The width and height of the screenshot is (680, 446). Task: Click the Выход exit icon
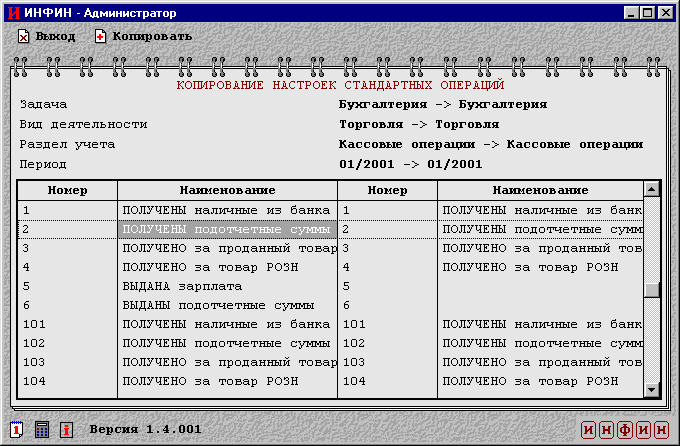tap(24, 36)
